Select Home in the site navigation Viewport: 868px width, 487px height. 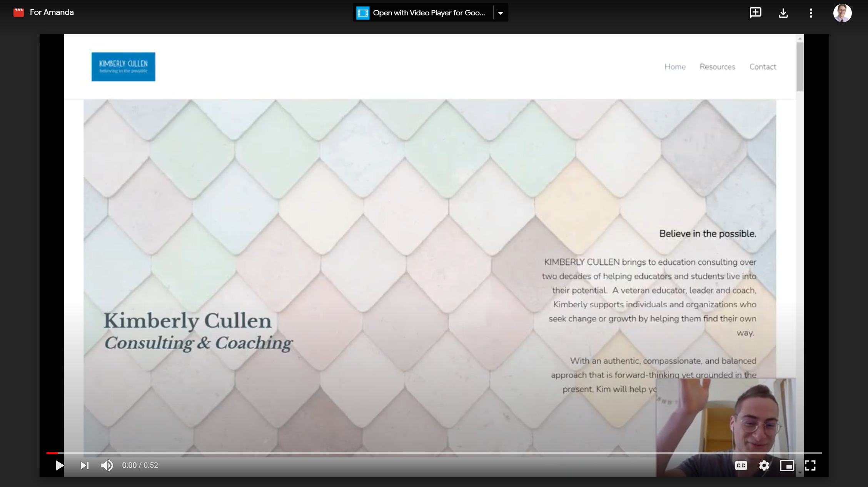[675, 67]
